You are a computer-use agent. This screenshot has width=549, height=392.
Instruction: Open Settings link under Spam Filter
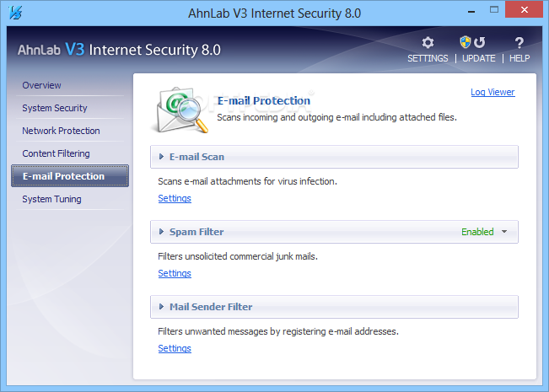pos(175,274)
